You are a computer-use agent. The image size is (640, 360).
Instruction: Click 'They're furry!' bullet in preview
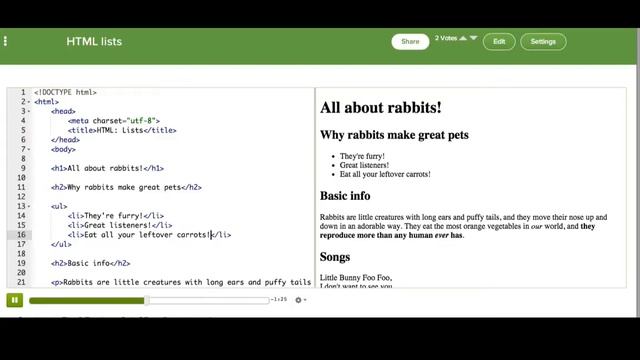[x=362, y=156]
